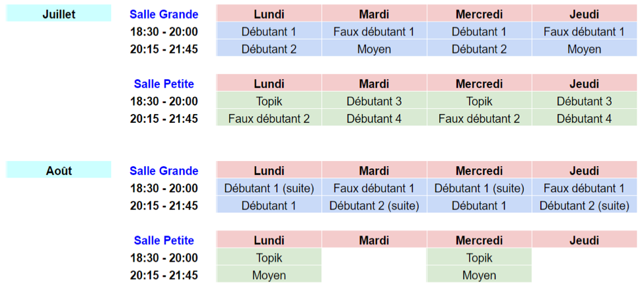Screen dimensions: 644x289
Task: Select the 'Débutant 4' cell under Jeudi
Action: (x=584, y=119)
